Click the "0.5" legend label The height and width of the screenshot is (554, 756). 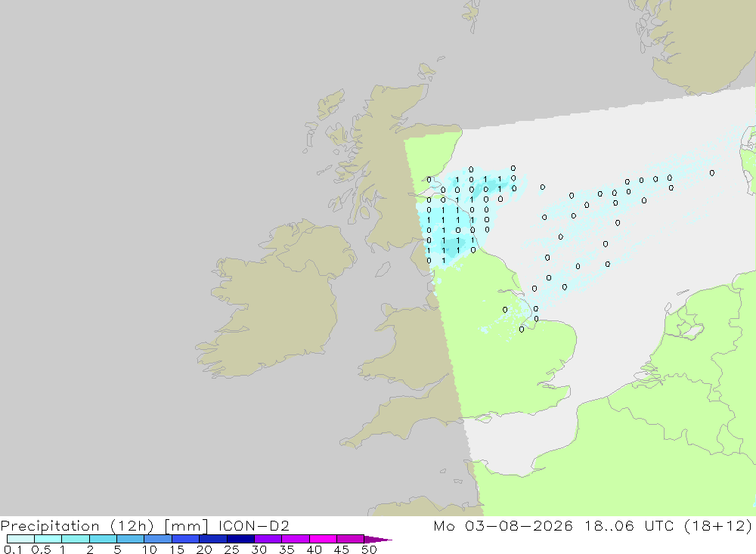click(x=41, y=549)
